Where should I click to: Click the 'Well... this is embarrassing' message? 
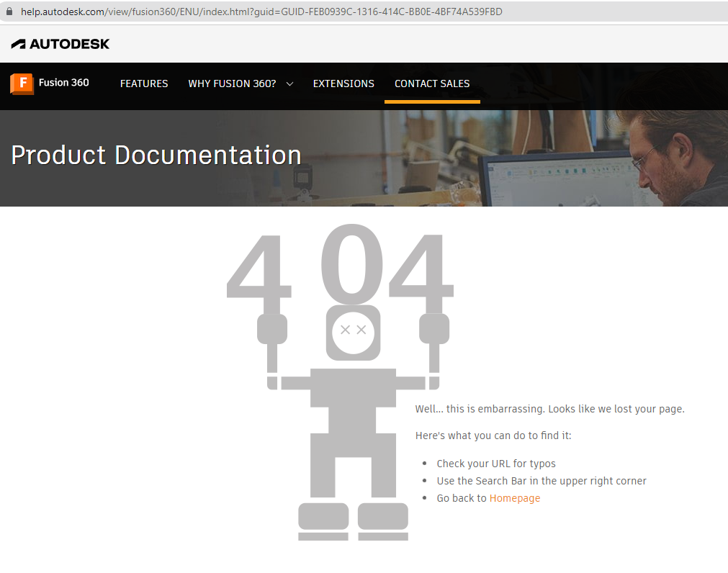click(x=549, y=409)
